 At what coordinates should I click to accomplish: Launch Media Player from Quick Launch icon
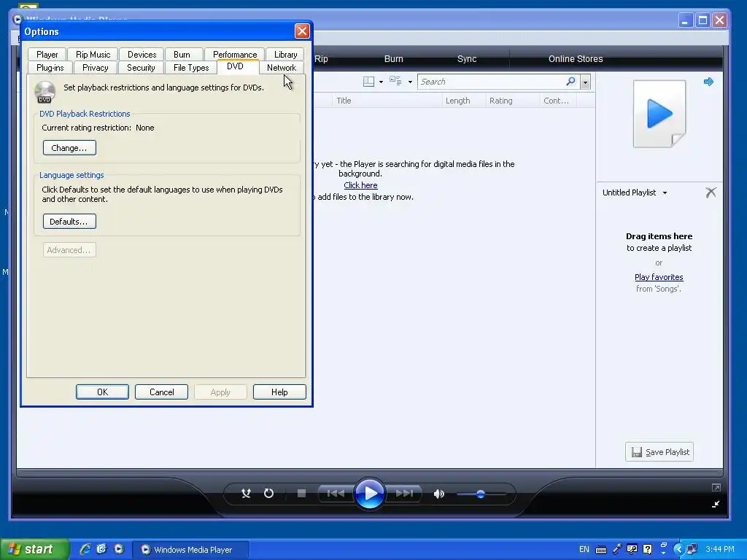[x=119, y=549]
